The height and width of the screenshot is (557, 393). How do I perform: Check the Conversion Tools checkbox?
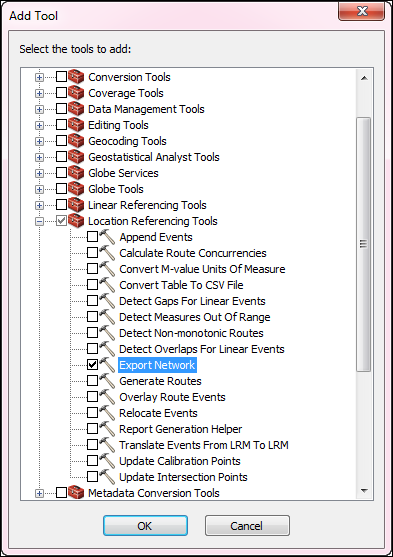pyautogui.click(x=61, y=77)
